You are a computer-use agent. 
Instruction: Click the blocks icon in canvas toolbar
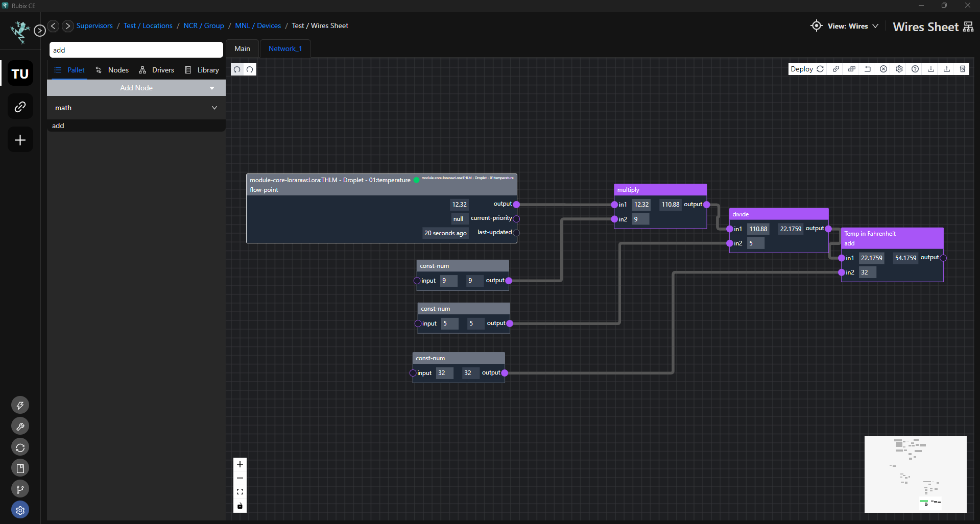[x=852, y=69]
